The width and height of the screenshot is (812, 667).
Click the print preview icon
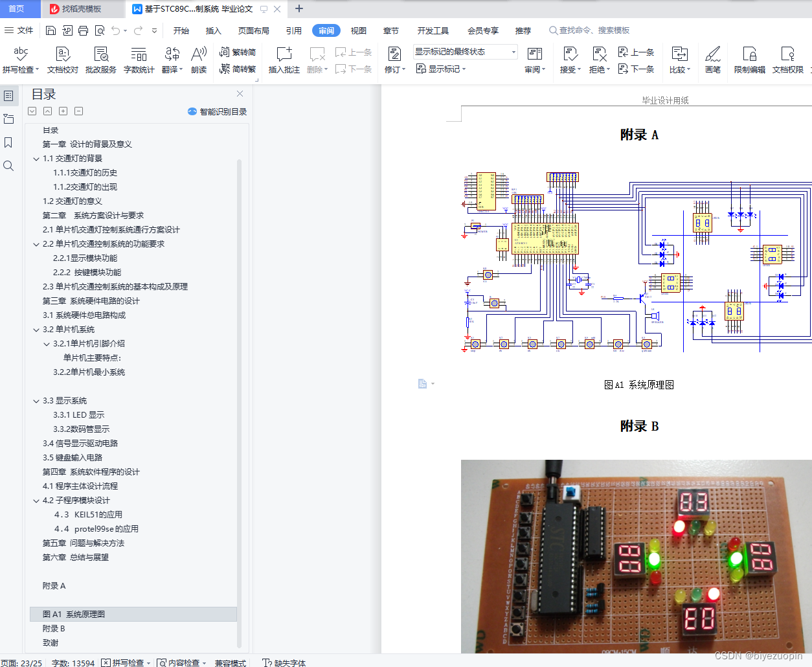[99, 30]
